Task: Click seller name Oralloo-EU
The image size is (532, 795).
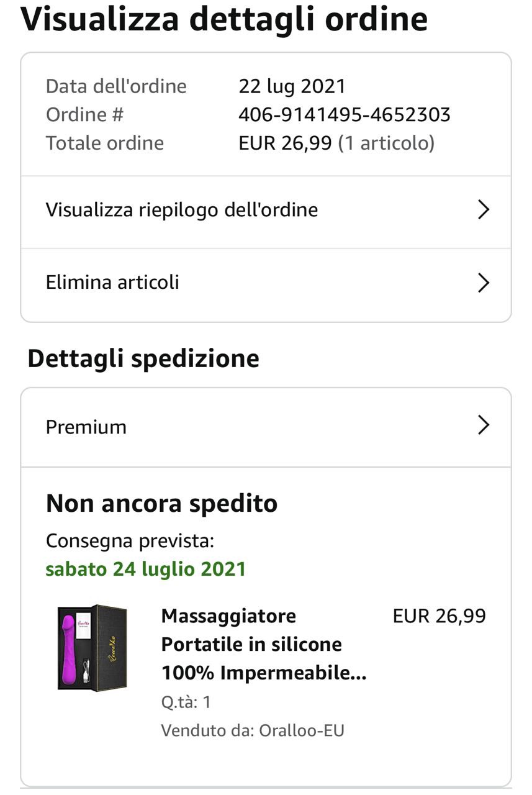Action: pyautogui.click(x=302, y=730)
